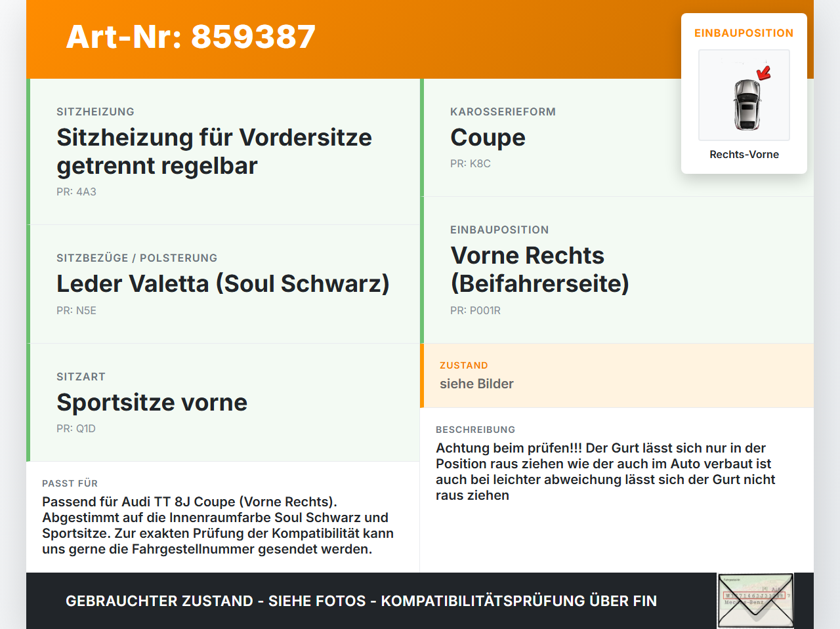Screen dimensions: 840x629
Task: Click the PR: 4A3 code text
Action: tap(76, 192)
